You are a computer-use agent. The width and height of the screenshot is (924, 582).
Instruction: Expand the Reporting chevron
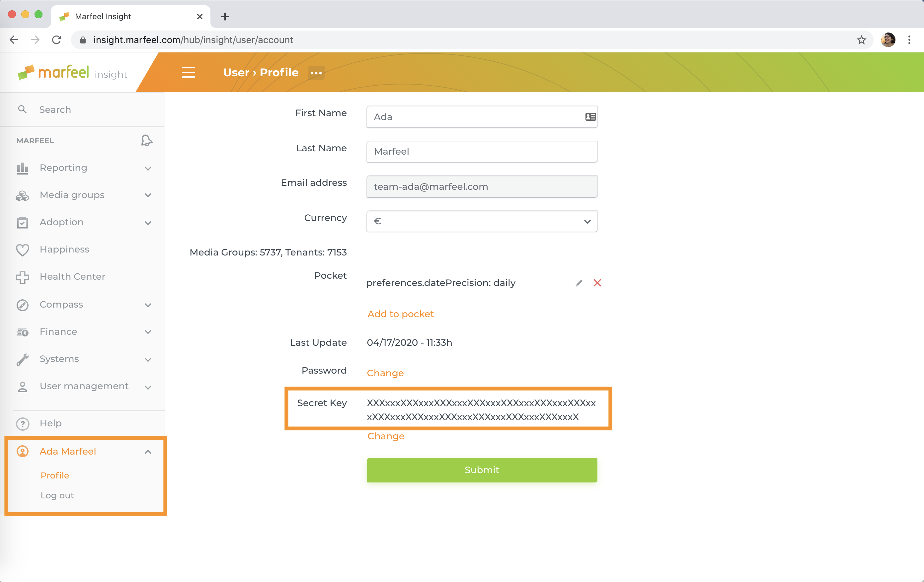point(148,169)
